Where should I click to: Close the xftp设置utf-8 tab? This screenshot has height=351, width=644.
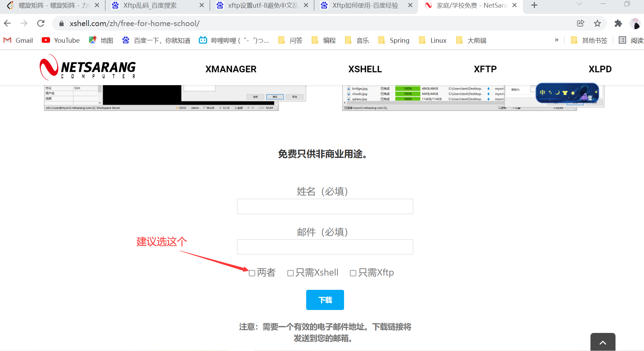click(x=306, y=5)
